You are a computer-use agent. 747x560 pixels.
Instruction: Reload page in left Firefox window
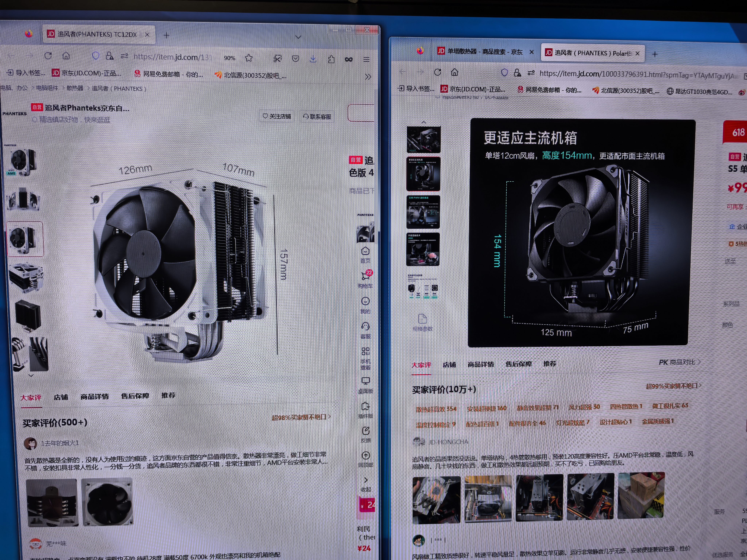[48, 56]
